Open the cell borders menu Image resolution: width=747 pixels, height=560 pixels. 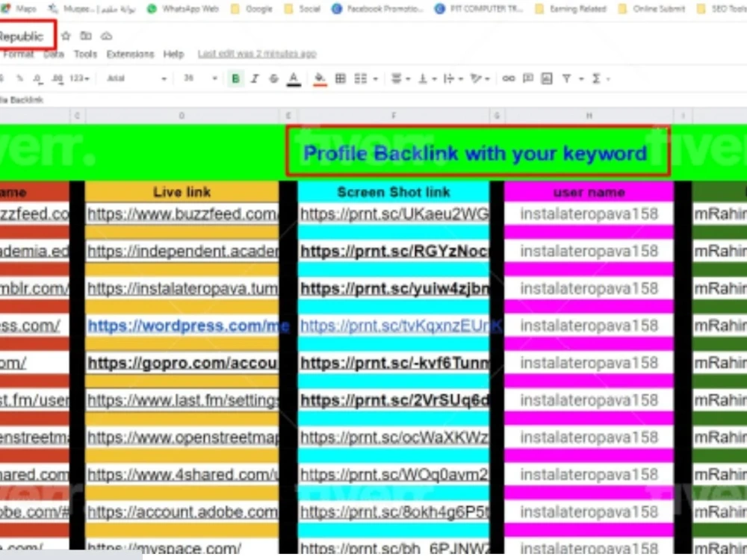[340, 78]
